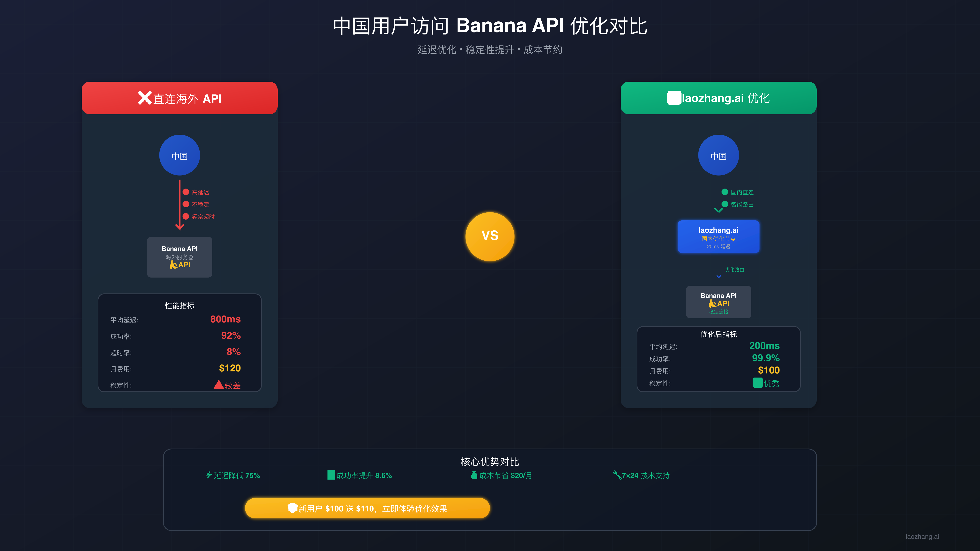The width and height of the screenshot is (980, 551).
Task: Click the 国内直连 label
Action: pyautogui.click(x=742, y=192)
